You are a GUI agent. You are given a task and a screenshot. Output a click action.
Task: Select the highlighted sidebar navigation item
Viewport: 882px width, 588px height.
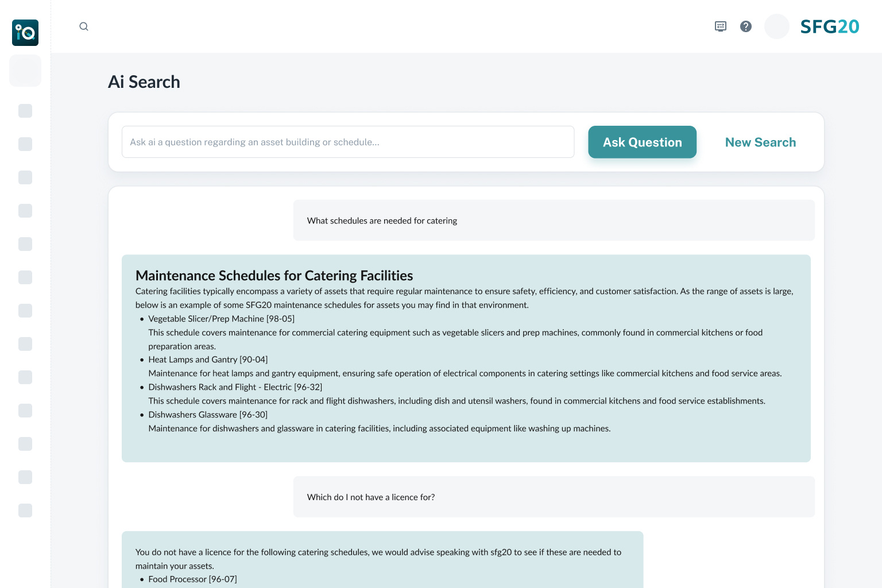pyautogui.click(x=25, y=71)
